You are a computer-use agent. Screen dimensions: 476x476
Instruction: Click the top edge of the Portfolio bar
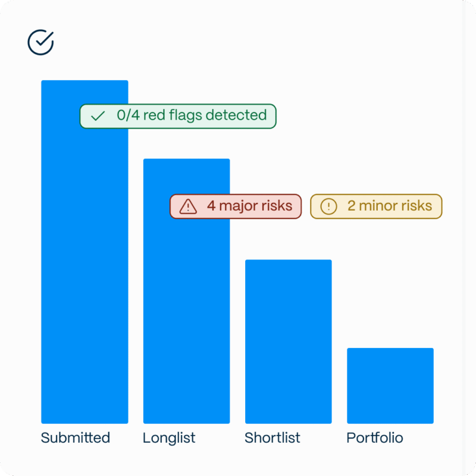point(390,349)
